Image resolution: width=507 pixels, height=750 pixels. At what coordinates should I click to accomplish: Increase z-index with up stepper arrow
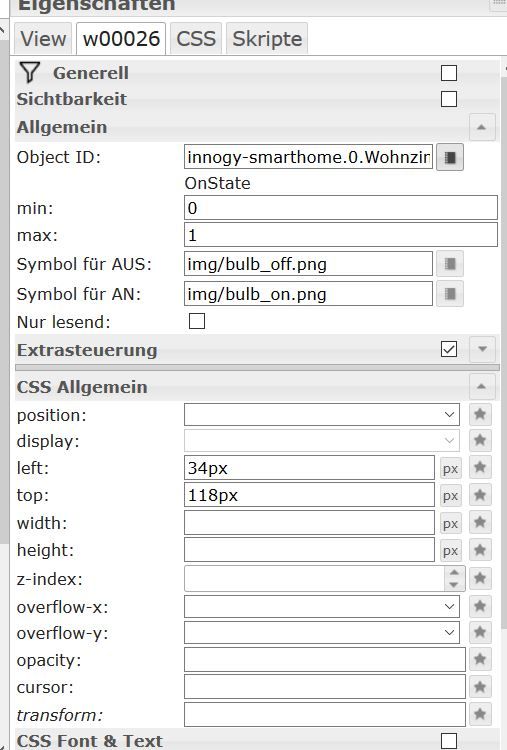(454, 573)
